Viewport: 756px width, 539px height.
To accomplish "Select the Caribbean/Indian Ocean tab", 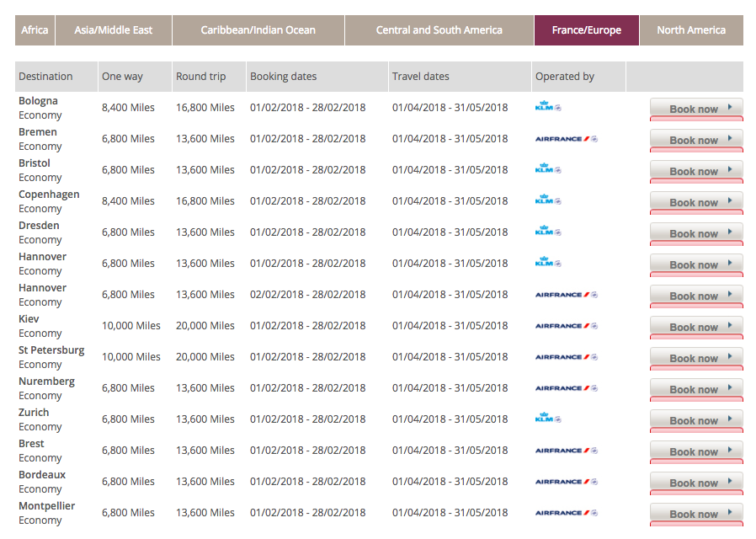I will click(258, 30).
